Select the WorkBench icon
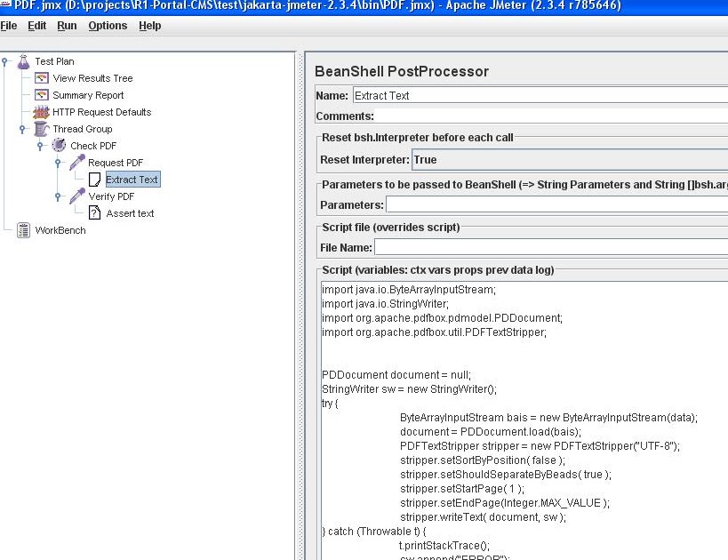 pyautogui.click(x=23, y=230)
